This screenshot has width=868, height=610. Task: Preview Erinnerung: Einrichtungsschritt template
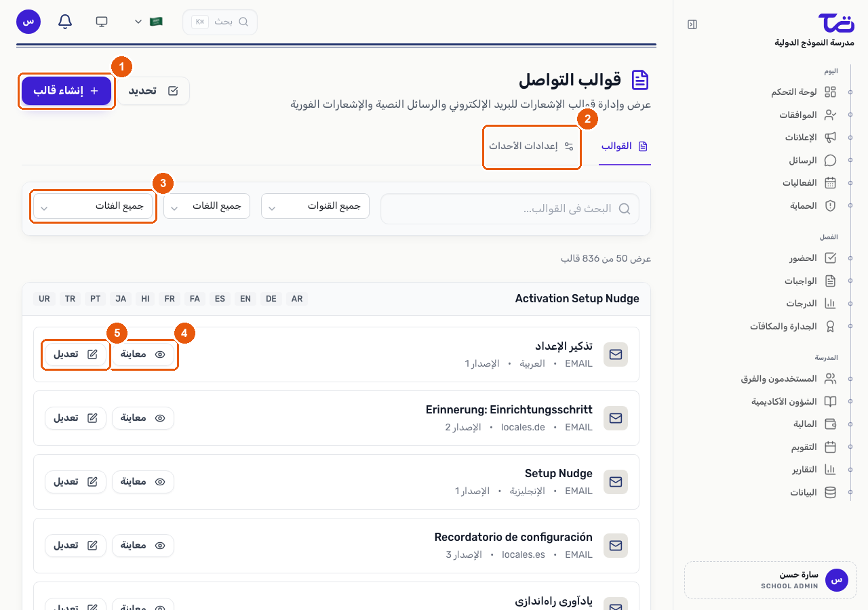coord(143,418)
